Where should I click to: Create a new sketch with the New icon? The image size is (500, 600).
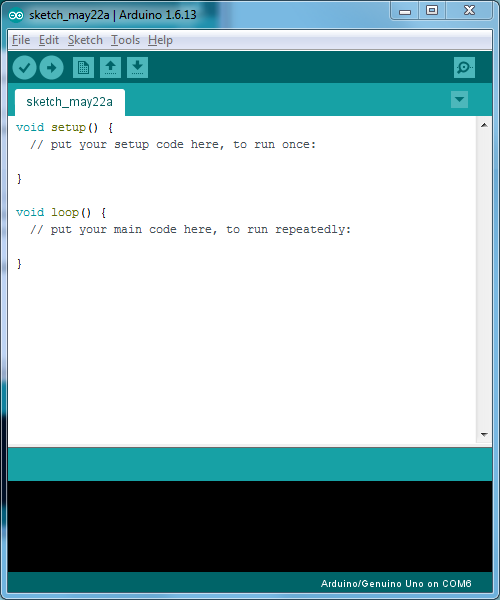[x=83, y=68]
